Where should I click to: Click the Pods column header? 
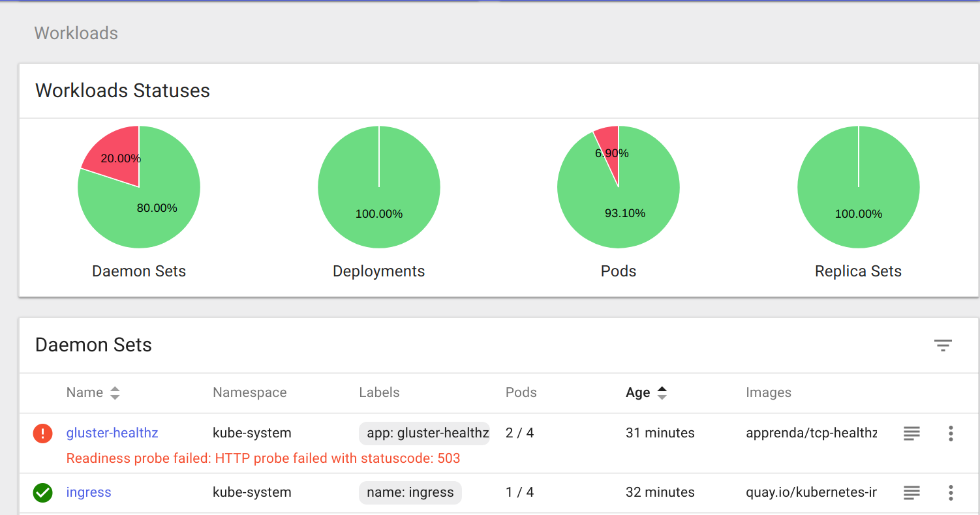521,392
